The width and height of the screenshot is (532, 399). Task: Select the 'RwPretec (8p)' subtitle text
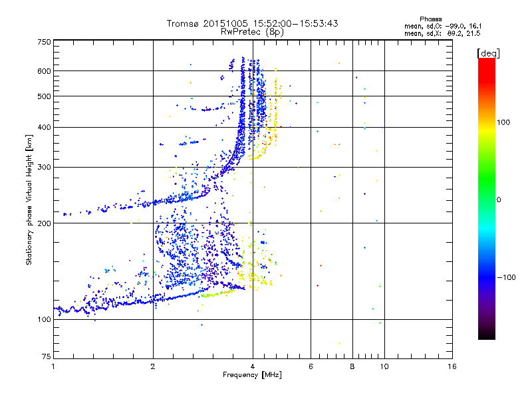coord(252,32)
